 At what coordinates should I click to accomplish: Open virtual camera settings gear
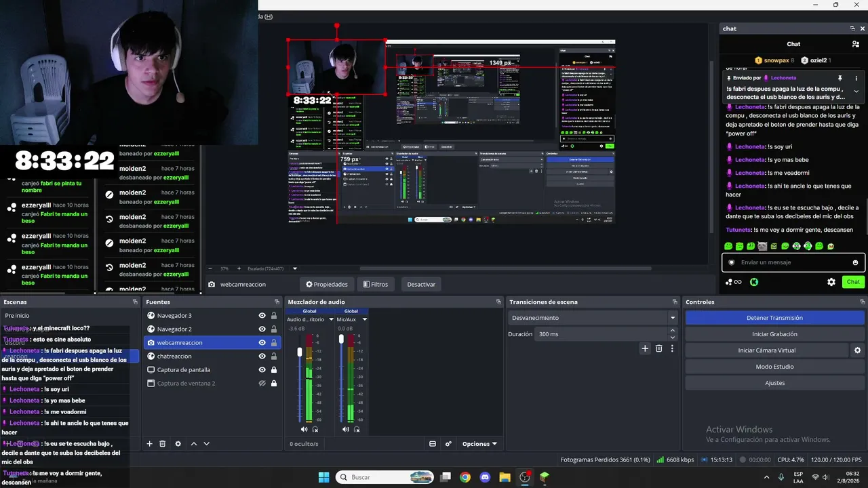(x=857, y=350)
